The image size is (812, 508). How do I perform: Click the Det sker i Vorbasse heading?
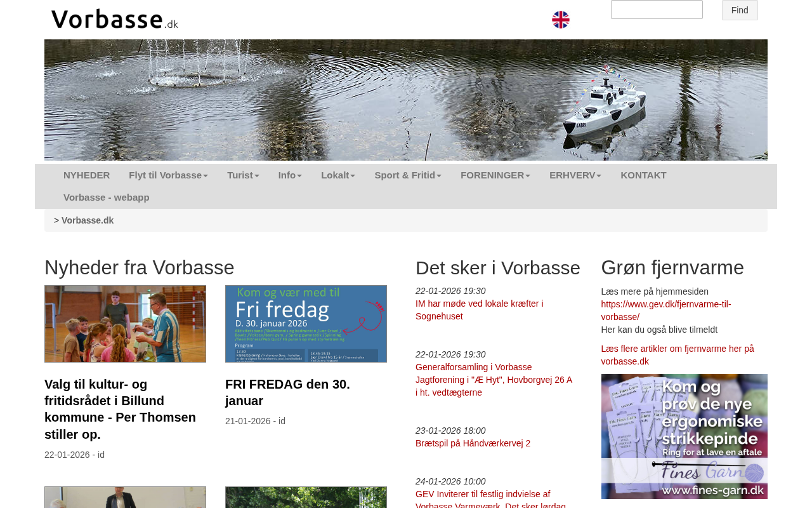click(x=498, y=268)
